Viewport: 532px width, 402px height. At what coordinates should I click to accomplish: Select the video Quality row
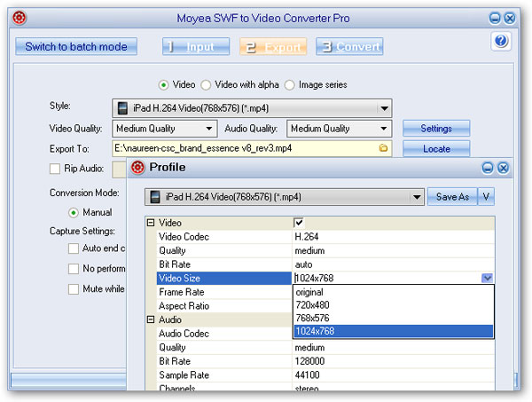[x=325, y=250]
